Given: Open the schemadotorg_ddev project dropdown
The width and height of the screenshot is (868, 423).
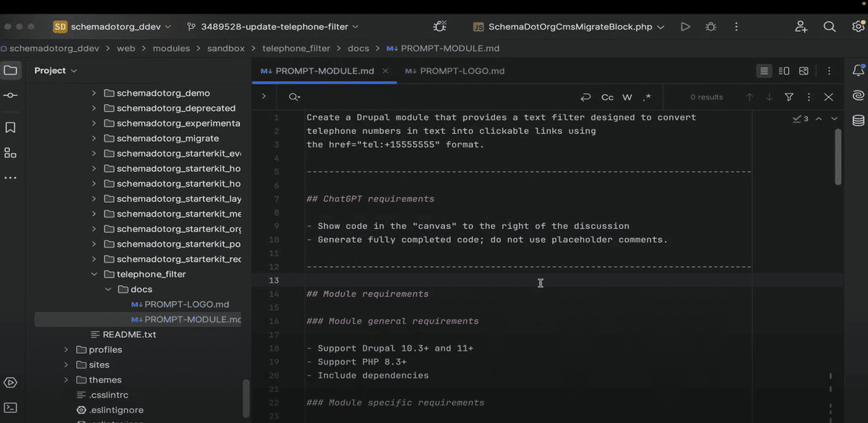Looking at the screenshot, I should (113, 27).
